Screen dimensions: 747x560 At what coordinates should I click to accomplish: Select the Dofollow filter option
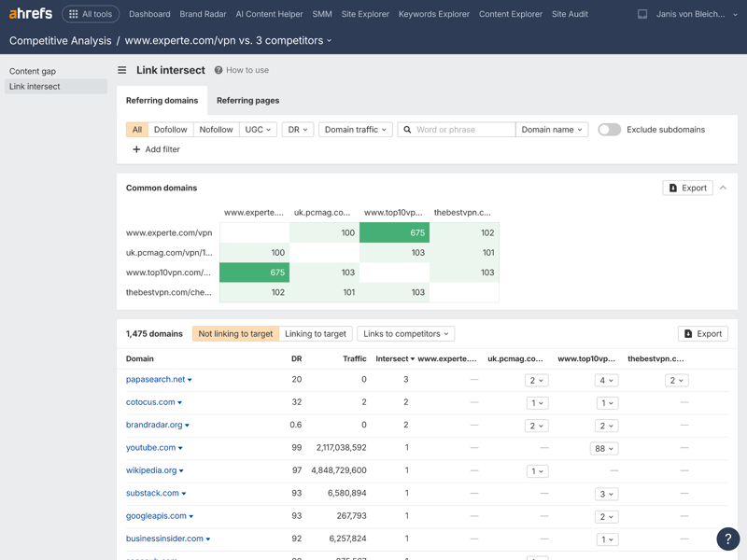tap(170, 130)
